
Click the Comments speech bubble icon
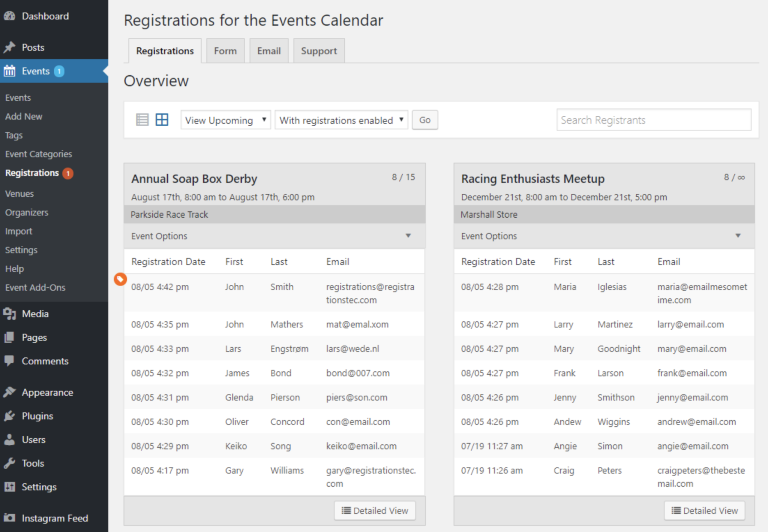coord(9,361)
